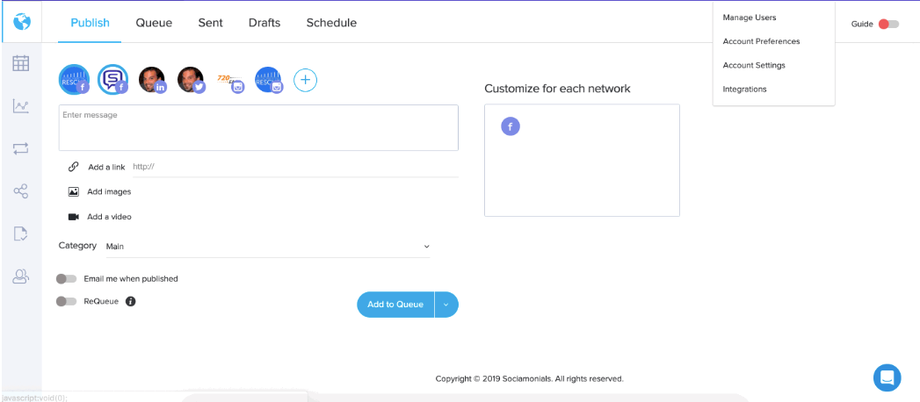
Task: Open the calendar icon in sidebar
Action: click(20, 64)
